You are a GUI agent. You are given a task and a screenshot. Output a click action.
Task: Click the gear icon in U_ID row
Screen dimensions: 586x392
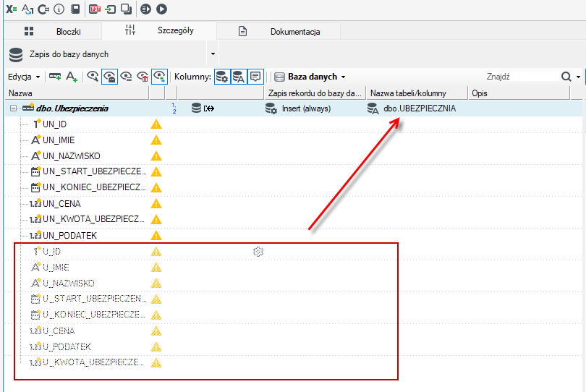tap(258, 252)
